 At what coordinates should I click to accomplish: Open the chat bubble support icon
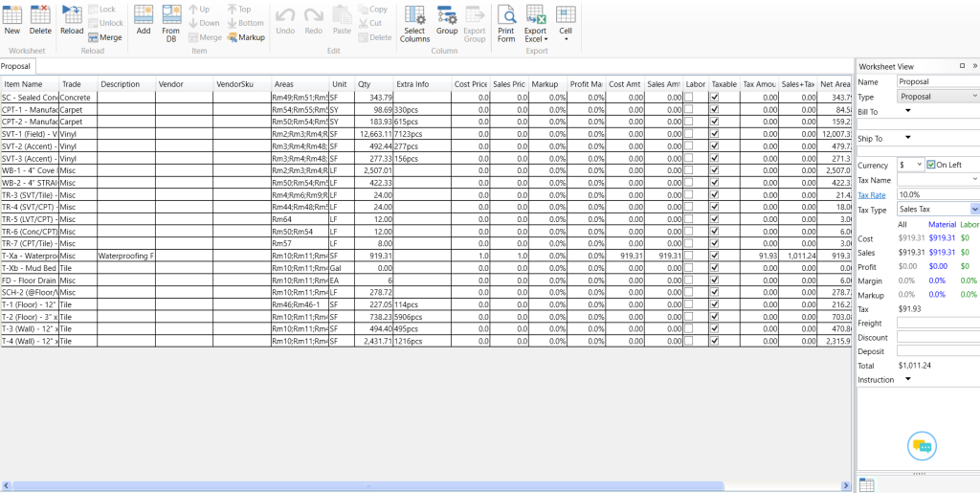tap(922, 446)
